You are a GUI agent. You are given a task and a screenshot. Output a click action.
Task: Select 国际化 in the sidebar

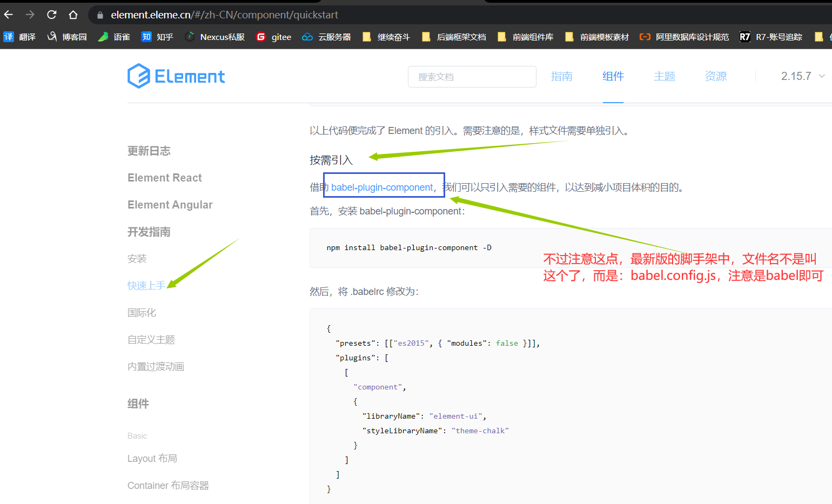(142, 313)
